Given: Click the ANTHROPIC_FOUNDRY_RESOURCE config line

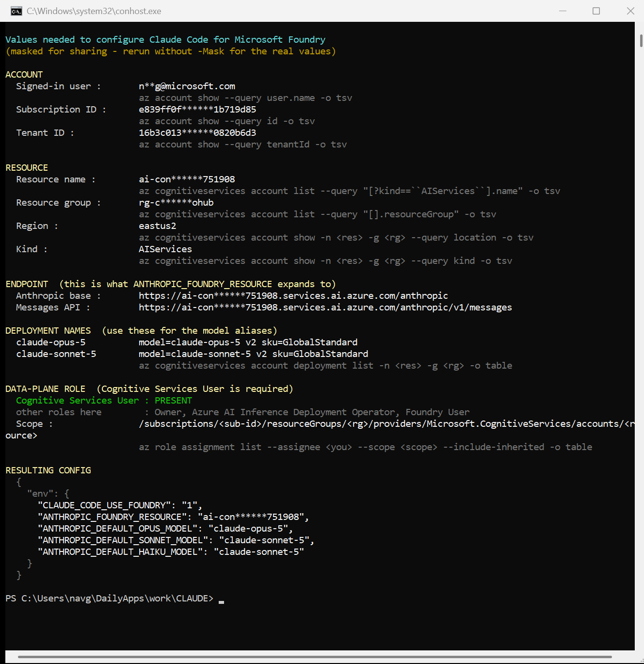Looking at the screenshot, I should pyautogui.click(x=174, y=517).
